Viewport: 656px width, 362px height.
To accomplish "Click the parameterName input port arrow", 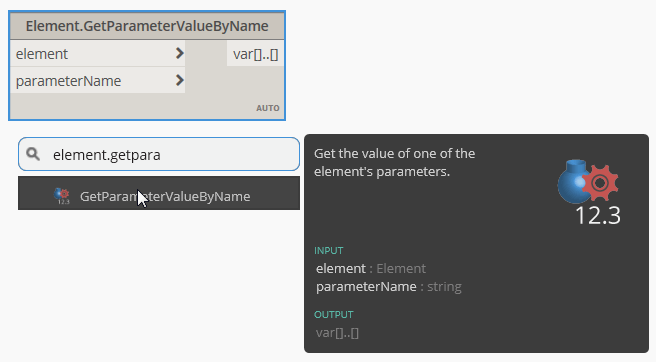I will (x=179, y=80).
